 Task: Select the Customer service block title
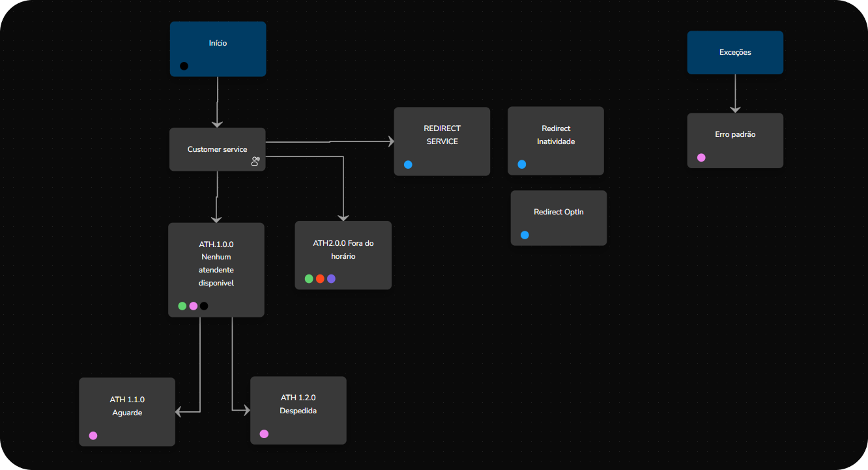pos(217,149)
